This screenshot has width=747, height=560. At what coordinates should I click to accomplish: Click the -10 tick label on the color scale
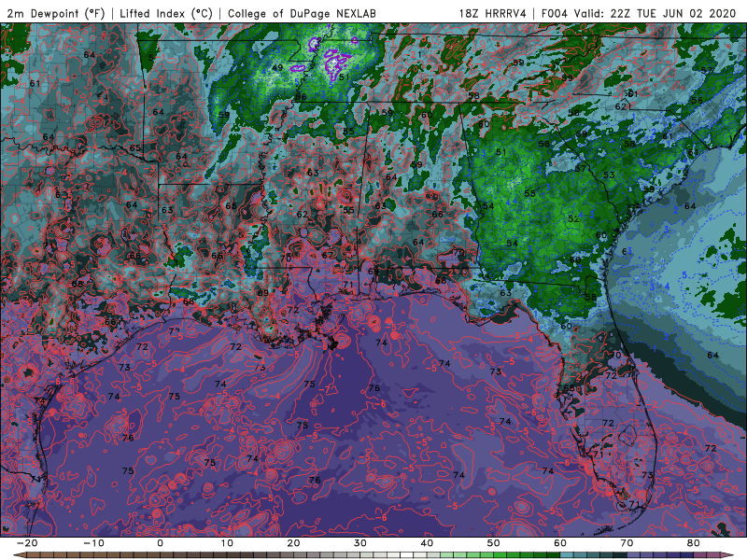point(93,543)
